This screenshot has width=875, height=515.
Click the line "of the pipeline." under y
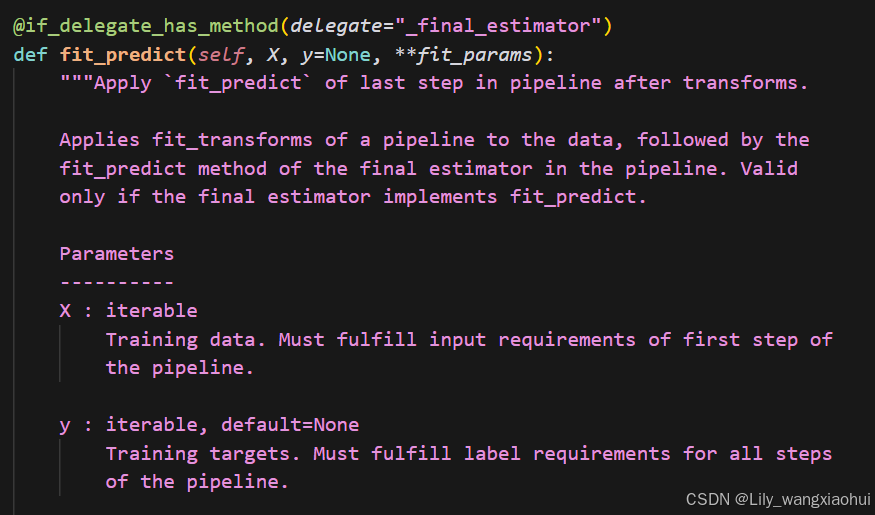(197, 482)
